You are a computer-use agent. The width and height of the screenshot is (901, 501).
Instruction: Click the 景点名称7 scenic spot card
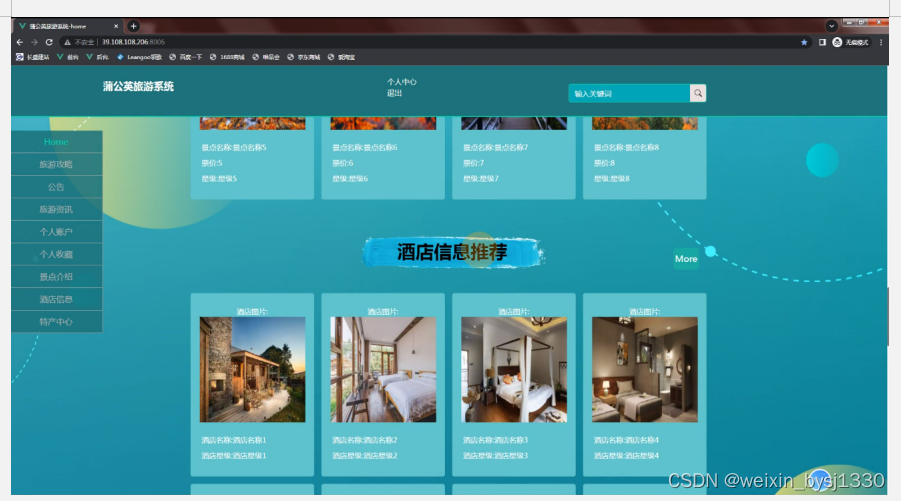pyautogui.click(x=514, y=158)
